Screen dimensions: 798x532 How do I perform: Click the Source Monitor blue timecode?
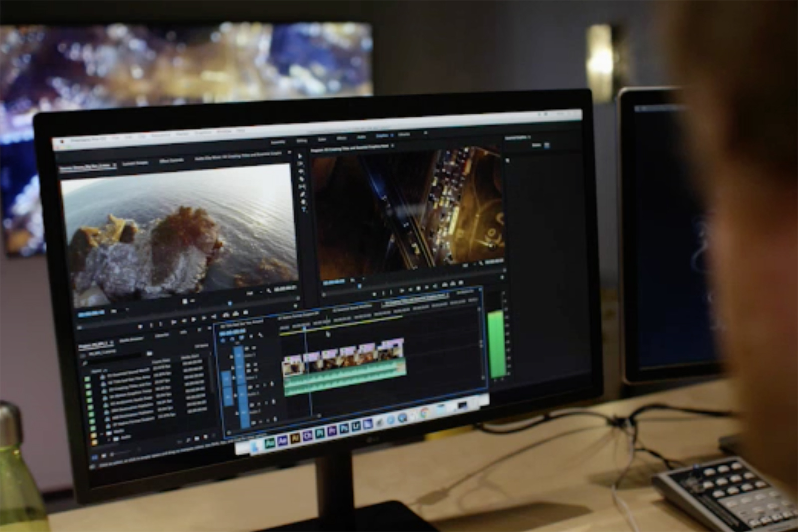coord(91,313)
